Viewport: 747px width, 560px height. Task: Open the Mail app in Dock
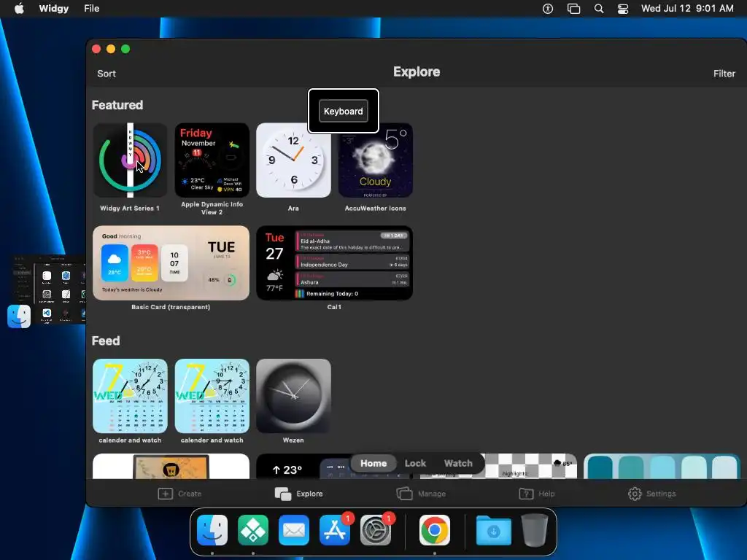[294, 530]
